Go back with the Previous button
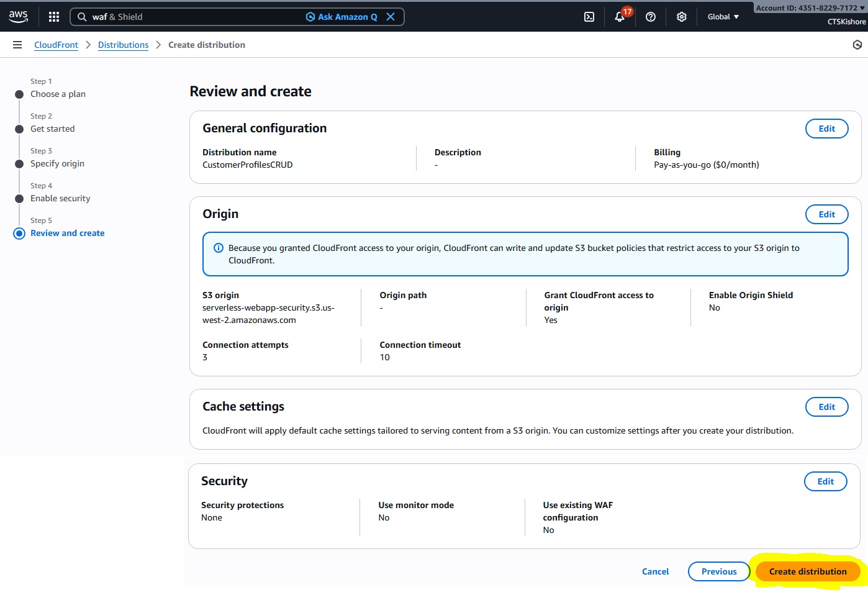This screenshot has height=600, width=868. point(719,571)
